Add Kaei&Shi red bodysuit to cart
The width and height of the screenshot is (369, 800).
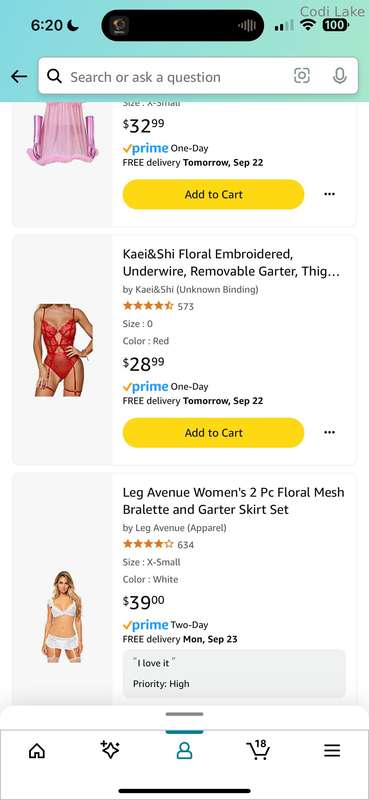(213, 433)
